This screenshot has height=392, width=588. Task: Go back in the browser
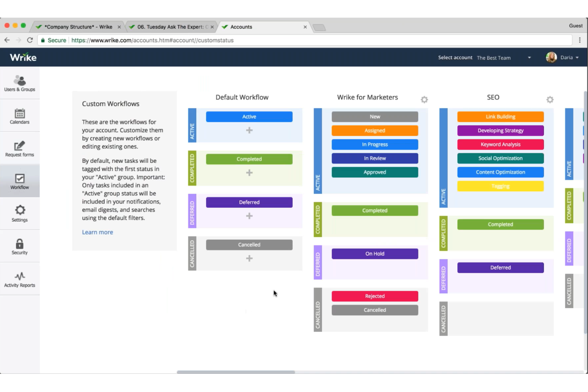(x=7, y=40)
